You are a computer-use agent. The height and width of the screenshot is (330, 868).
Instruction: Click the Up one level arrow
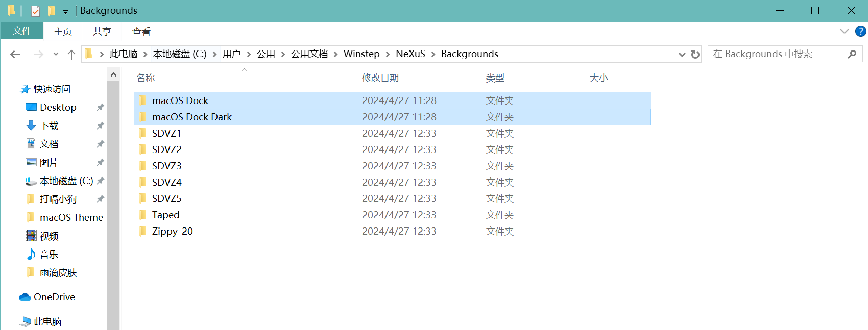pyautogui.click(x=71, y=54)
